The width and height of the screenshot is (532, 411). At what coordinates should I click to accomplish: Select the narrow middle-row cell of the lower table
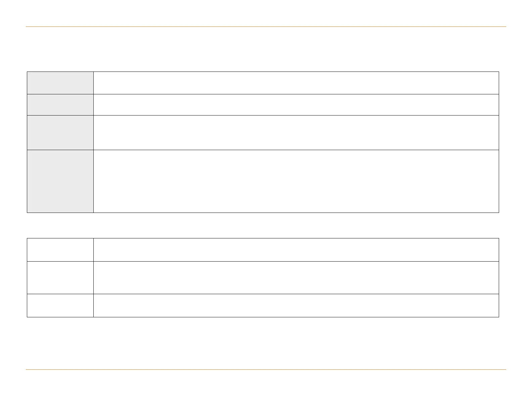tap(60, 278)
